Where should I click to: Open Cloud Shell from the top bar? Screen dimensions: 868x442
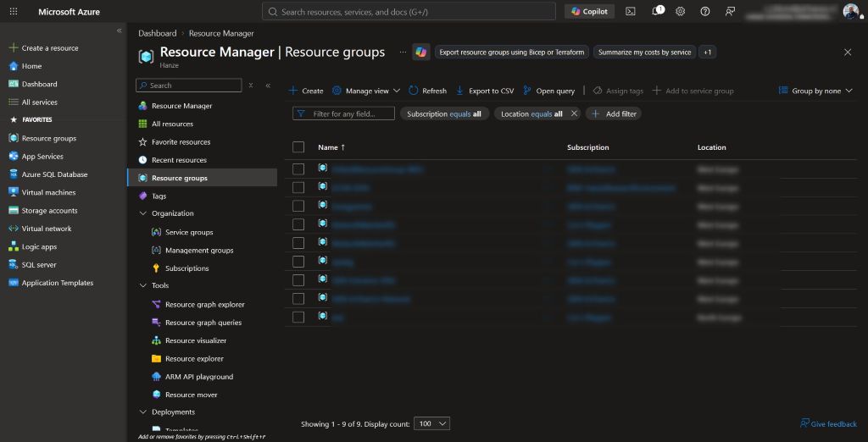click(x=630, y=11)
